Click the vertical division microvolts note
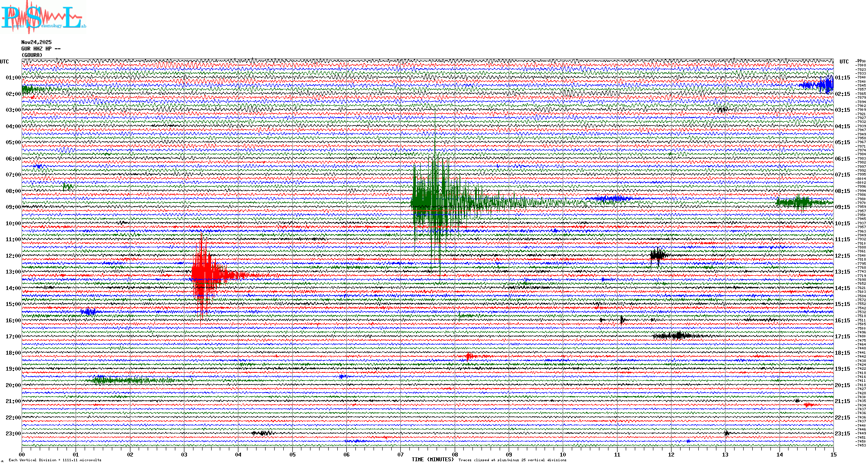Viewport: 868px width, 466px height. tap(55, 460)
